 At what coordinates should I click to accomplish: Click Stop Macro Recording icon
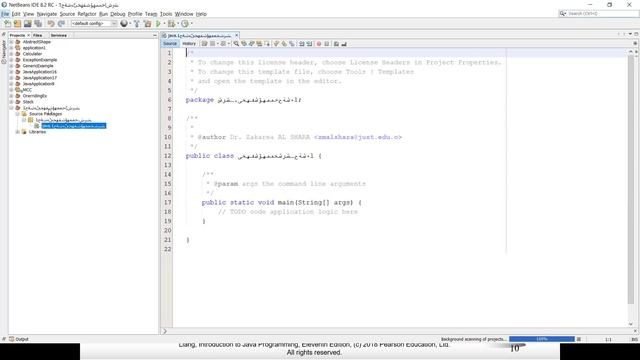point(327,44)
